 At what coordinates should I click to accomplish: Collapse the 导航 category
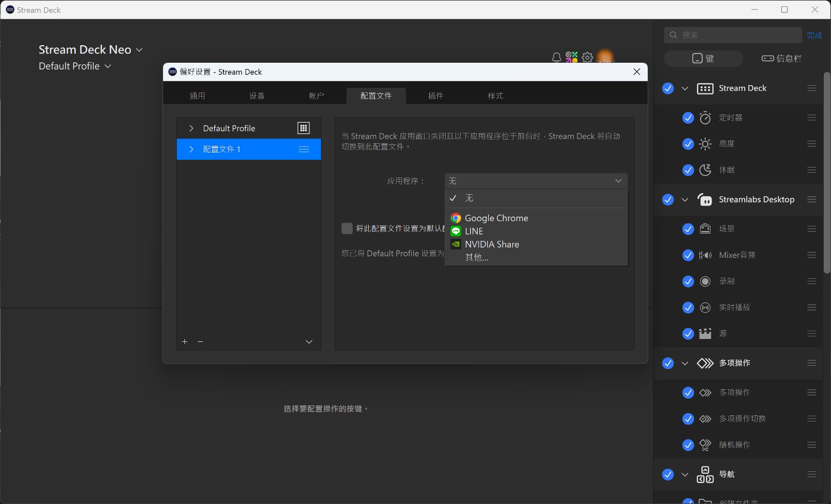click(x=685, y=474)
